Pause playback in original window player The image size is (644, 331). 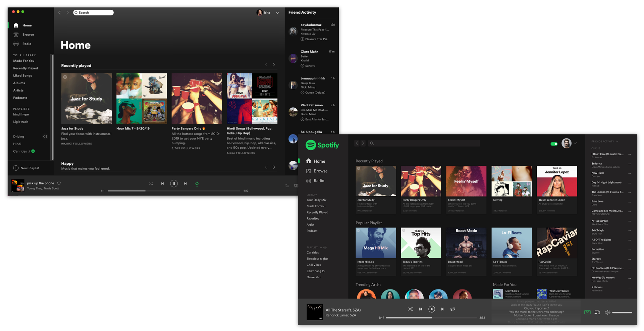tap(174, 183)
